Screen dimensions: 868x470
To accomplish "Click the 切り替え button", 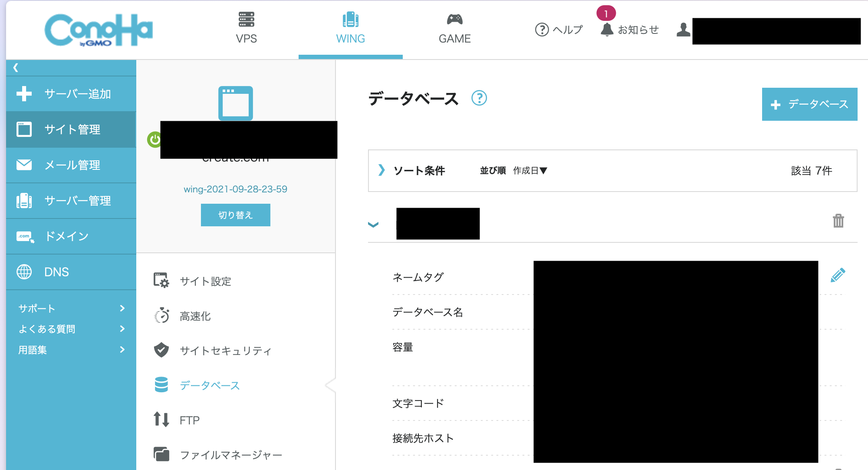I will point(235,215).
